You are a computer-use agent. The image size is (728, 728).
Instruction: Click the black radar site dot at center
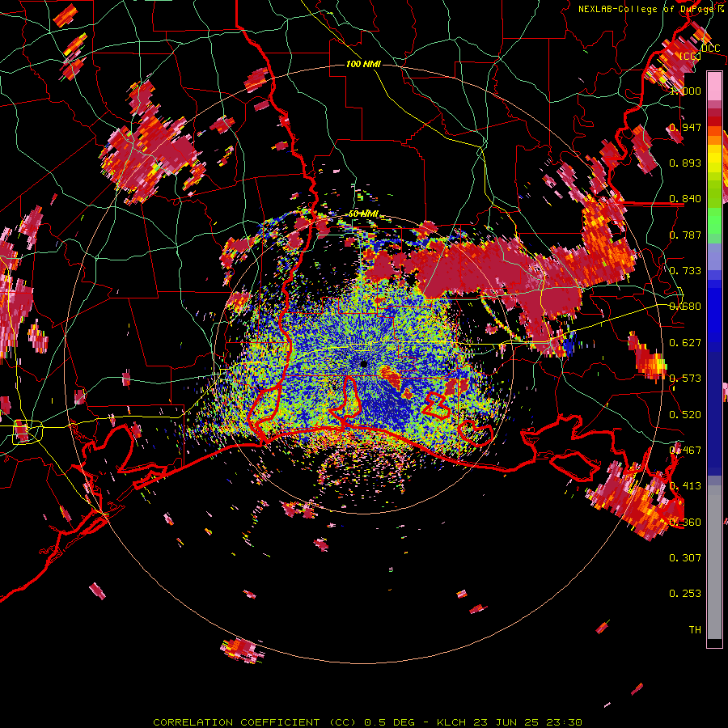coord(364,364)
